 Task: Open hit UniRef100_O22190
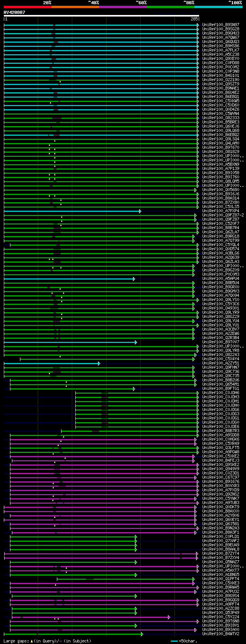221,80
